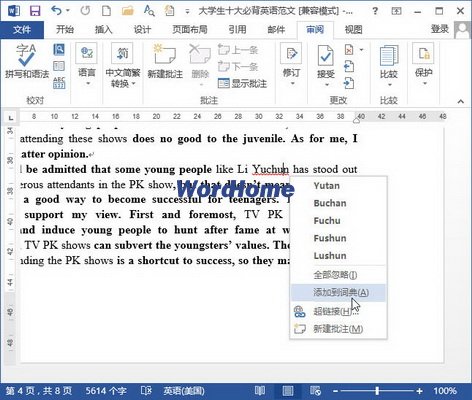Toggle Show Comments button
This screenshot has width=472, height=400.
click(242, 83)
